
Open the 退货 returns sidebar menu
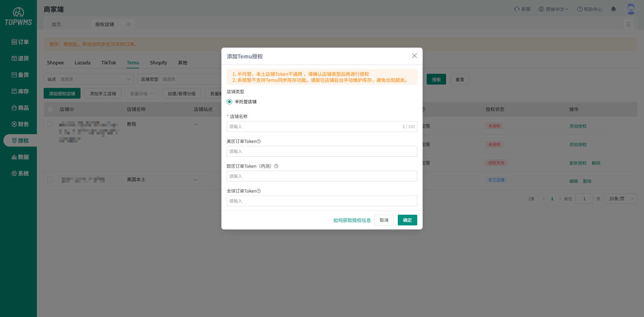(20, 58)
